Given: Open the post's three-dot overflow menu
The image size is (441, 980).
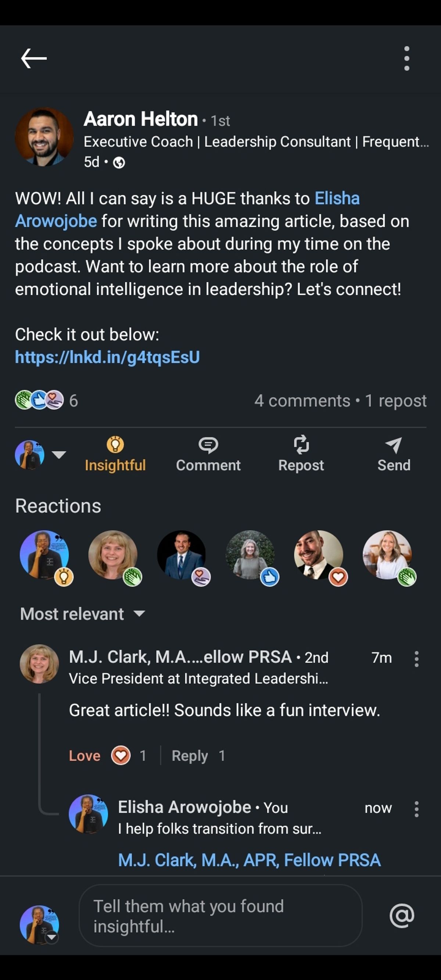Looking at the screenshot, I should [x=406, y=58].
